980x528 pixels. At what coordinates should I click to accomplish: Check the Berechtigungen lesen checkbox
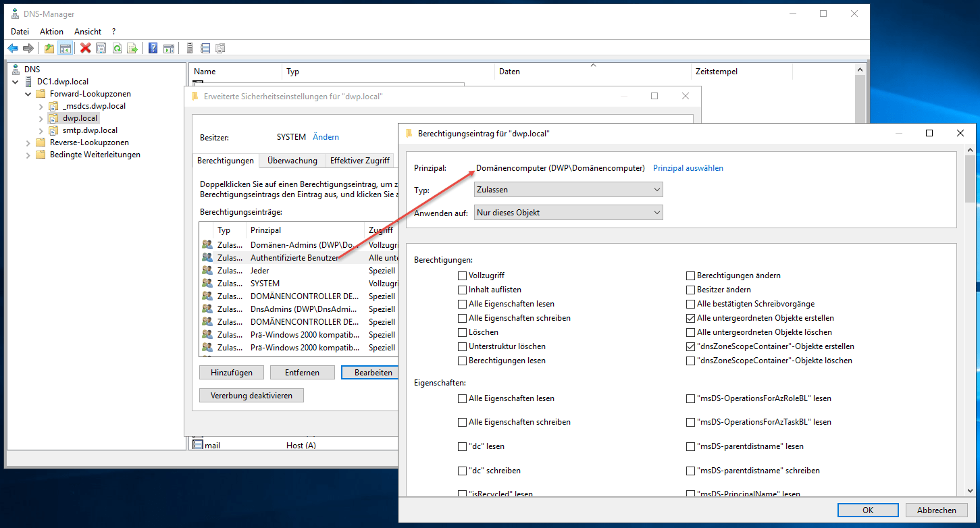click(x=462, y=361)
